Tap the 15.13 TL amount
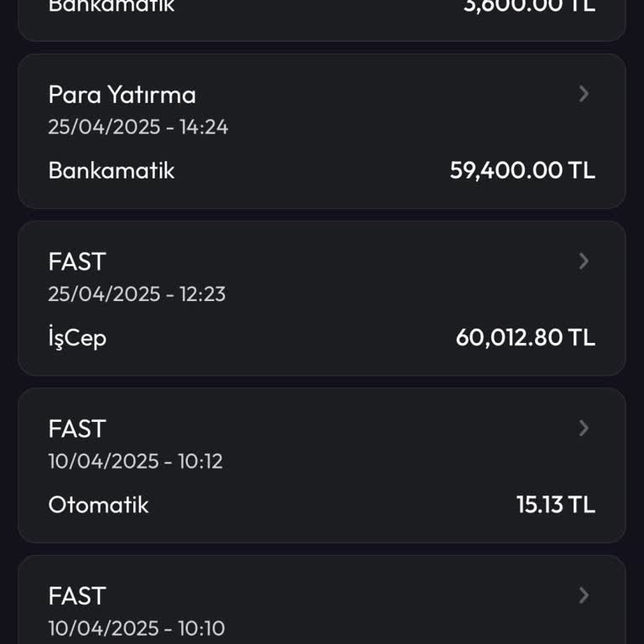644x644 pixels. click(x=555, y=504)
